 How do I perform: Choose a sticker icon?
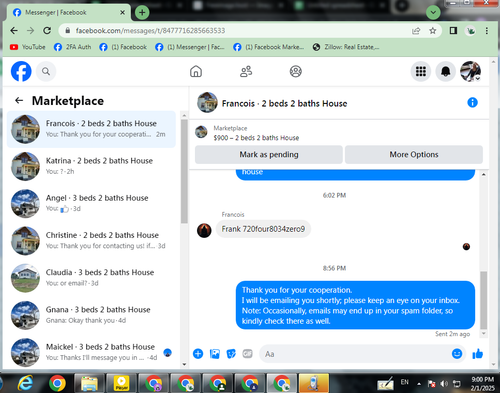(x=231, y=354)
